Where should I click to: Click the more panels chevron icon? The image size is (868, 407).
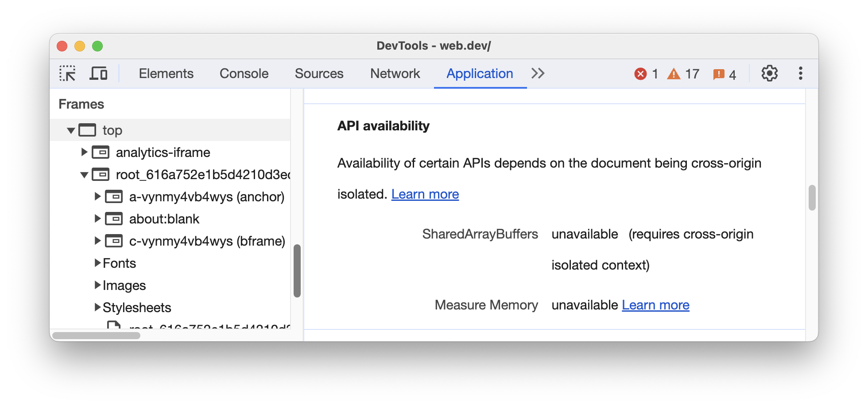coord(538,74)
